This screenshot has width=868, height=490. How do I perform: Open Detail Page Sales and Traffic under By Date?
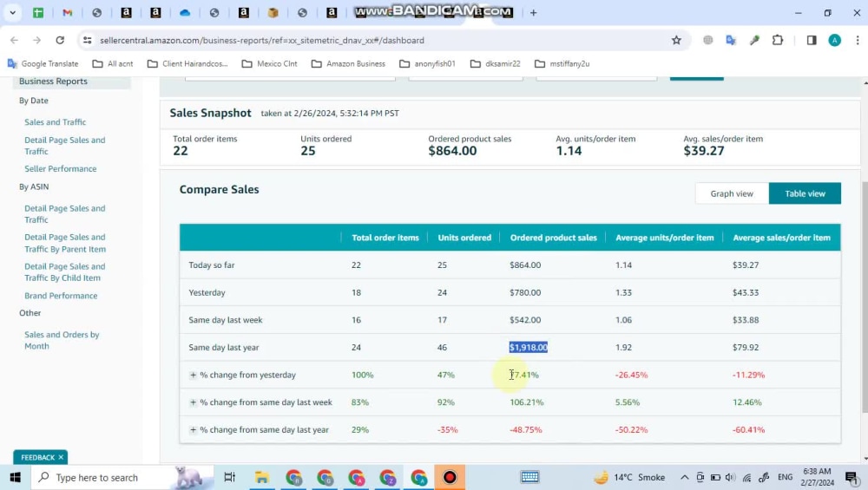click(65, 146)
